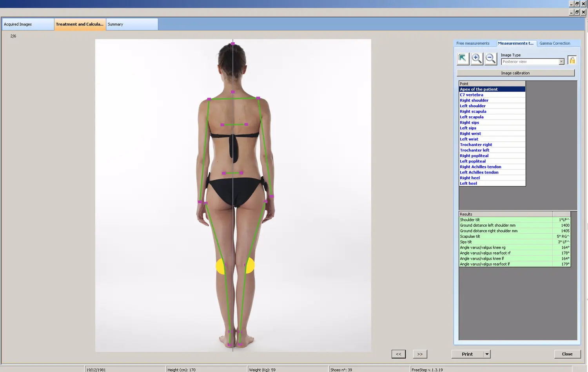Click the yellow left knee marker

tap(220, 266)
